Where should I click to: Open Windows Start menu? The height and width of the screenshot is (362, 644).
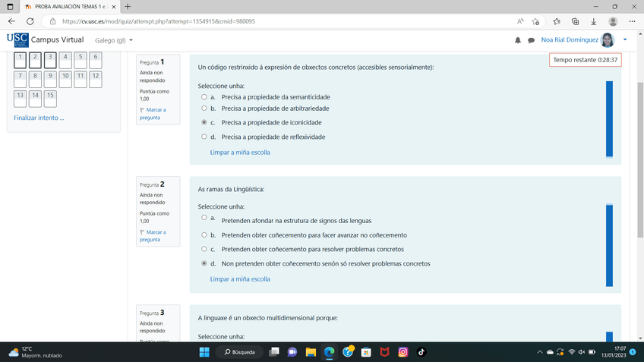point(204,352)
